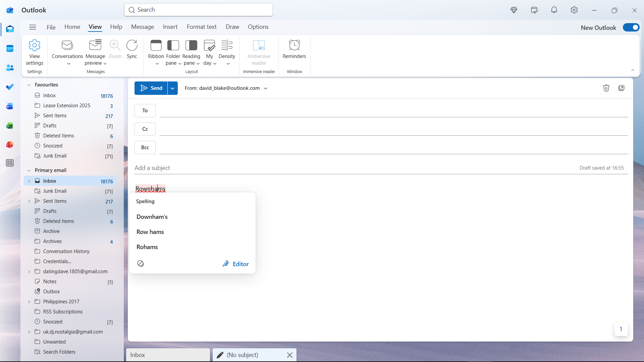Toggle the navigation hamburger menu

[33, 27]
